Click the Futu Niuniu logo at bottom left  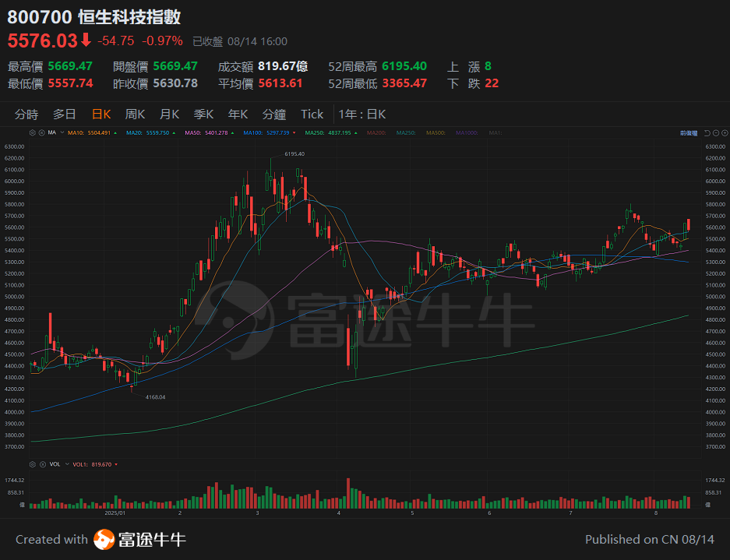pyautogui.click(x=105, y=540)
